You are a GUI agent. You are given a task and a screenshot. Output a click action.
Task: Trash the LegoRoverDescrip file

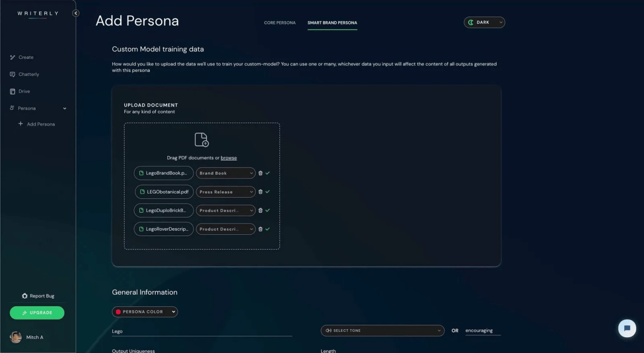click(260, 229)
